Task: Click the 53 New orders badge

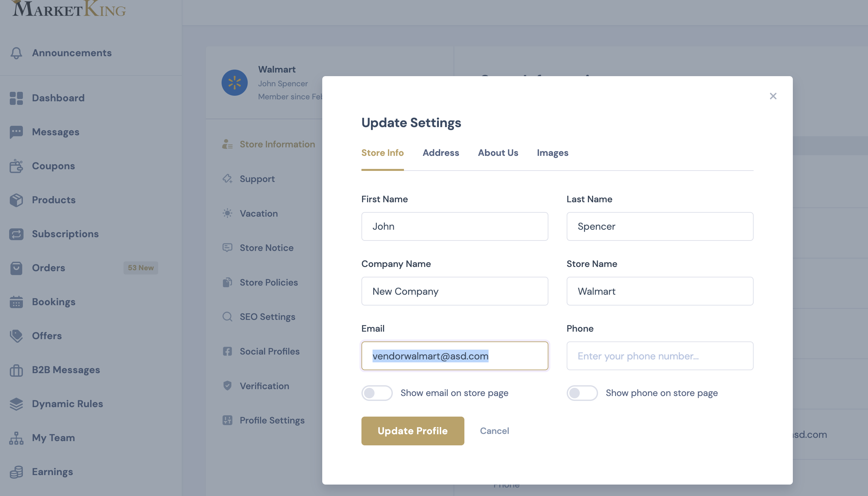Action: pos(141,268)
